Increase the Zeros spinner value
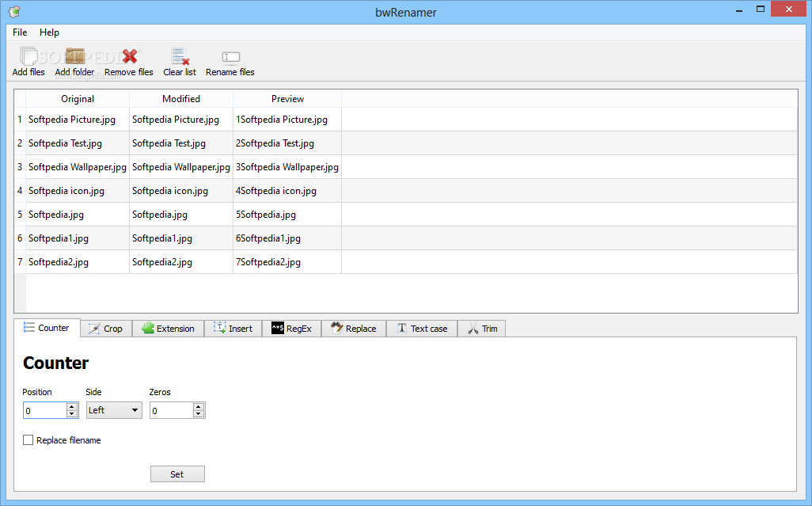The height and width of the screenshot is (506, 812). pyautogui.click(x=199, y=406)
